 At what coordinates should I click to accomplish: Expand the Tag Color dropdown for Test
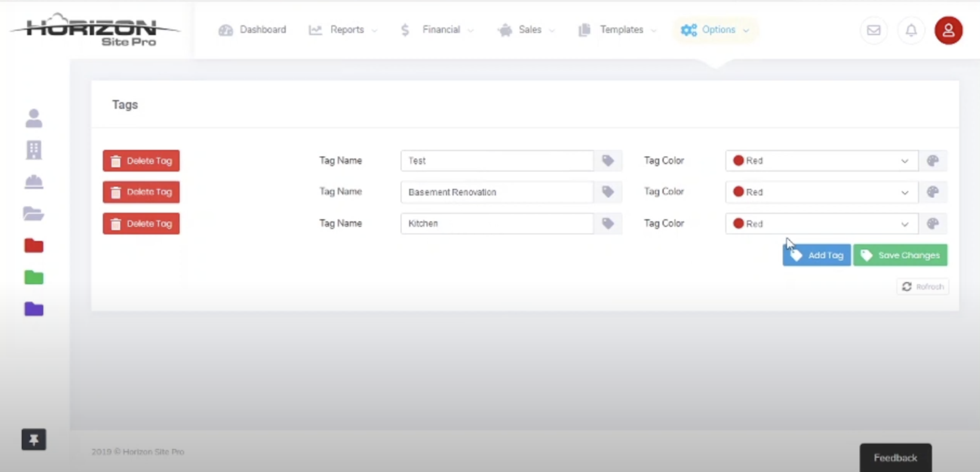pyautogui.click(x=821, y=161)
